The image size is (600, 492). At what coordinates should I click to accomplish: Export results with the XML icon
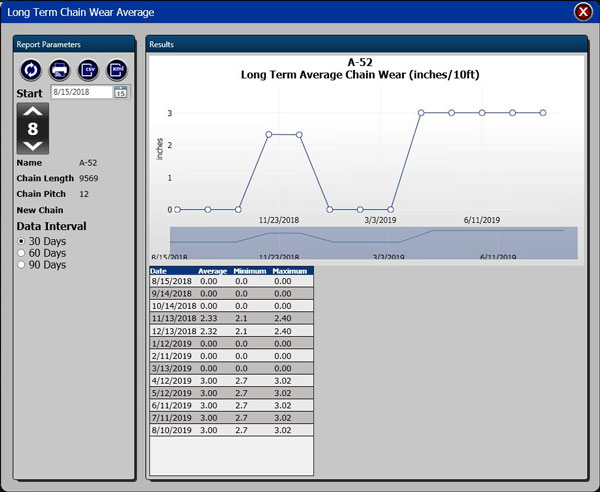click(116, 69)
